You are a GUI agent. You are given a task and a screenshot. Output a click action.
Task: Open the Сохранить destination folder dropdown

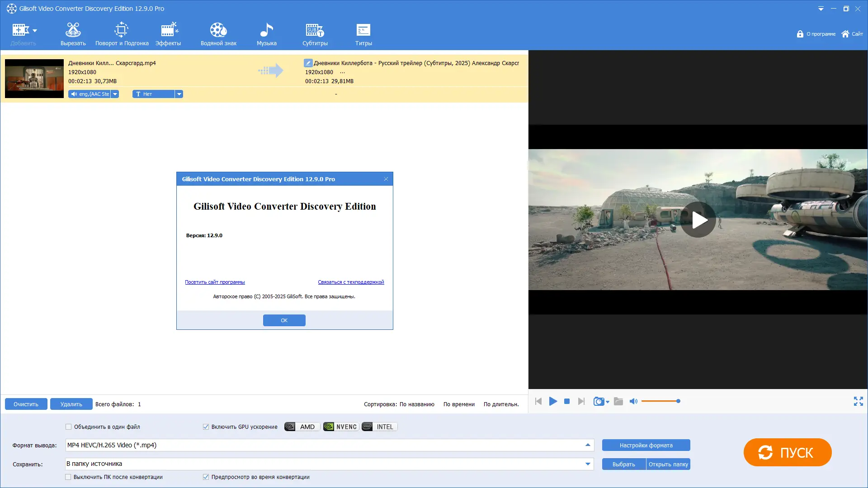point(588,464)
